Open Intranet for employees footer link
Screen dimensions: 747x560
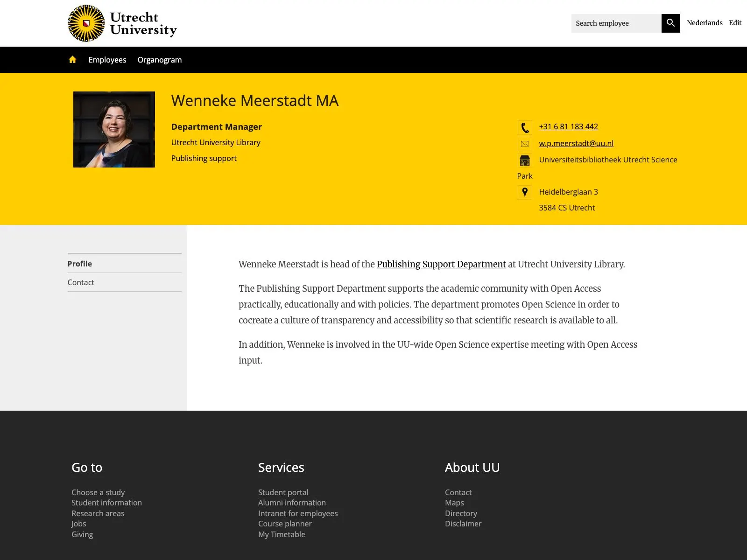coord(298,513)
